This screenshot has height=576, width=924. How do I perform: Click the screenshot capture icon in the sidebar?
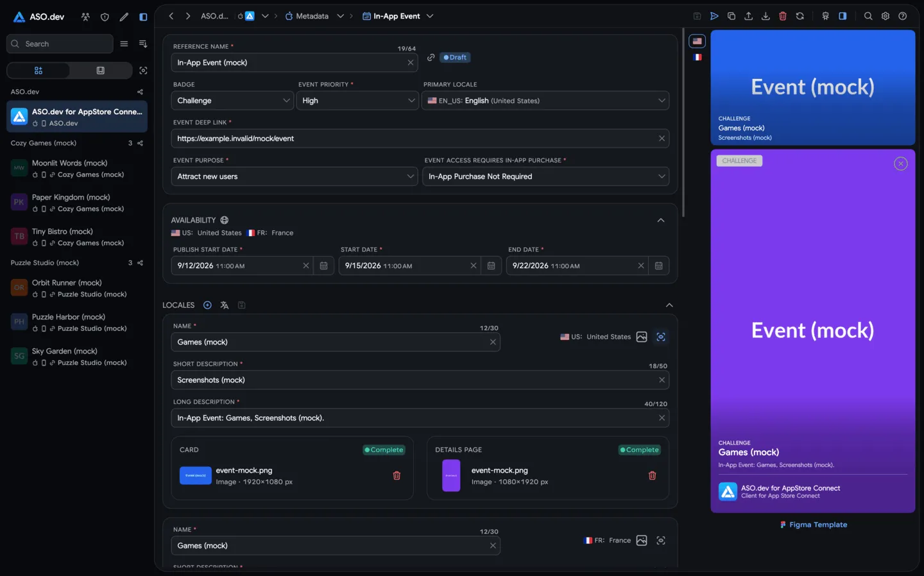pos(143,71)
